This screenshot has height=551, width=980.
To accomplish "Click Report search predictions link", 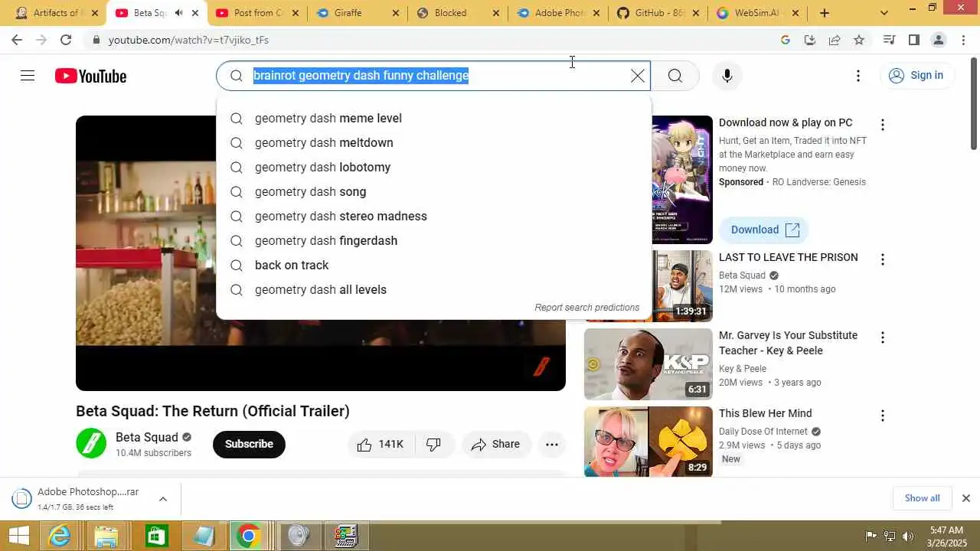I will point(586,308).
